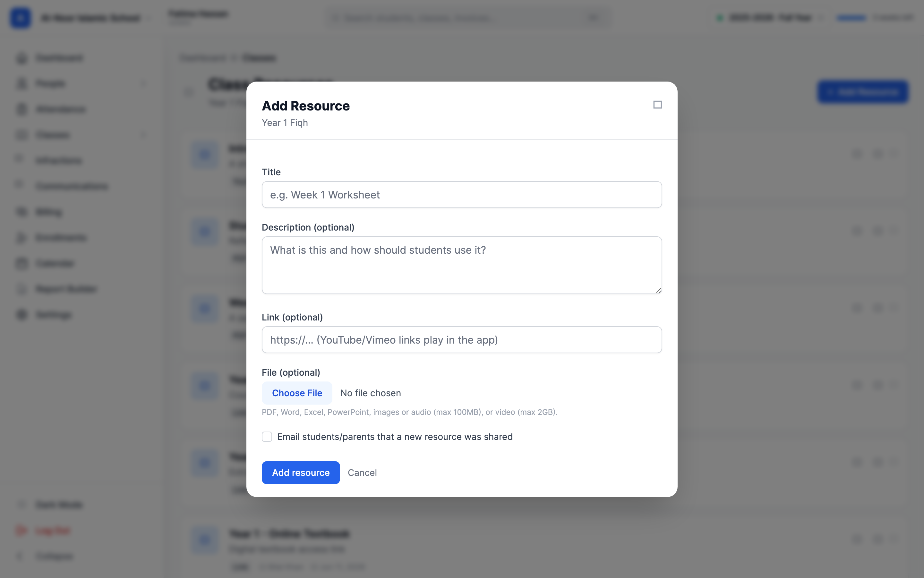The image size is (924, 578).
Task: Focus the Description text area
Action: point(462,265)
